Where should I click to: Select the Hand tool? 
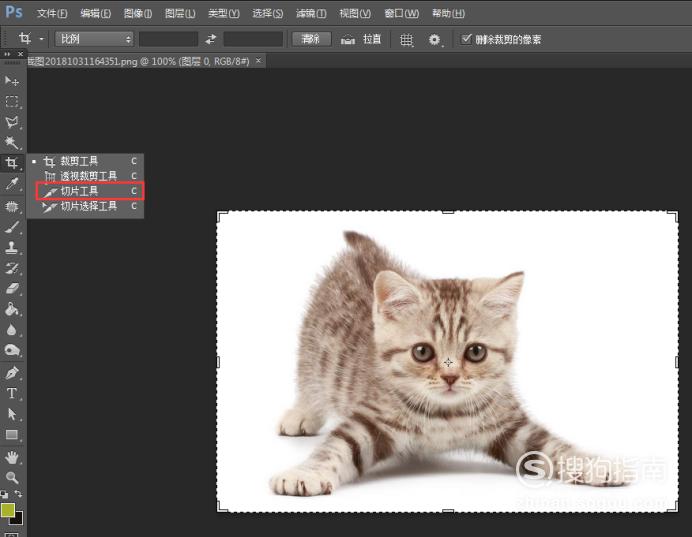[x=12, y=457]
